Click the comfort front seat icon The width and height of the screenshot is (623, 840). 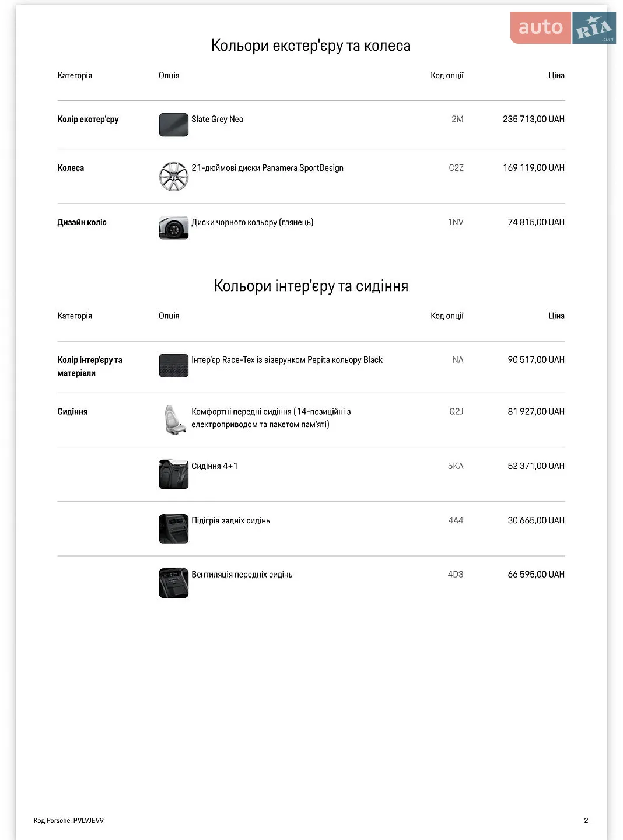173,420
